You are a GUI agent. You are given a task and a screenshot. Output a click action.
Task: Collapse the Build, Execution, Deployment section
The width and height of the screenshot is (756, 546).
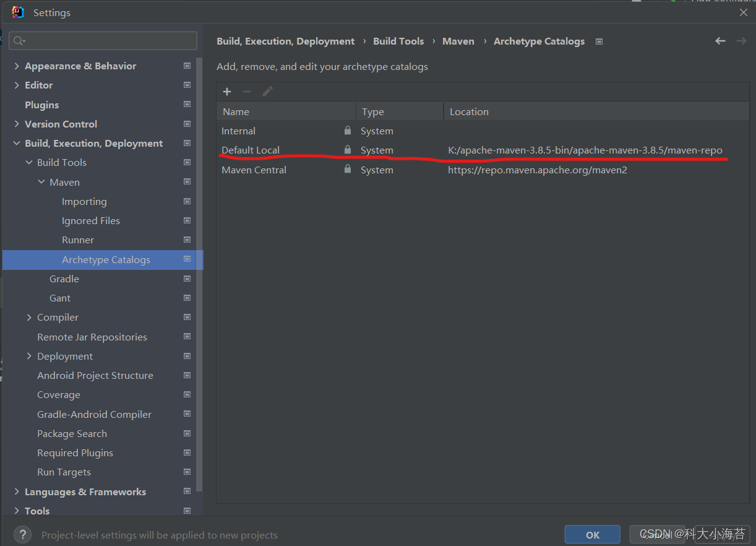click(17, 143)
